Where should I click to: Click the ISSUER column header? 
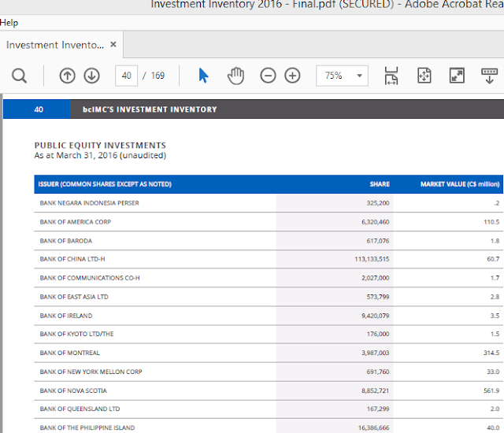pyautogui.click(x=105, y=184)
